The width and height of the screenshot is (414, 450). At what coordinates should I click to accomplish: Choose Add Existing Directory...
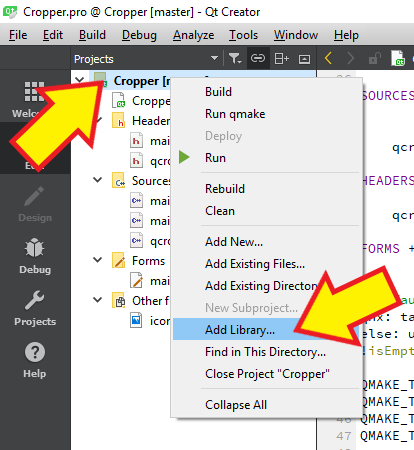(x=266, y=286)
